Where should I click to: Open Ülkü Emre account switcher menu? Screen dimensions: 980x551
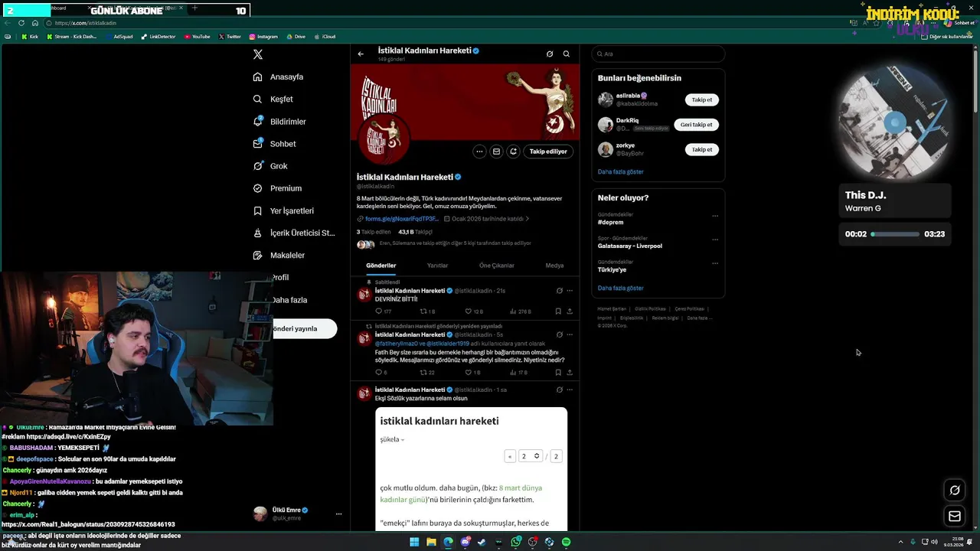297,514
